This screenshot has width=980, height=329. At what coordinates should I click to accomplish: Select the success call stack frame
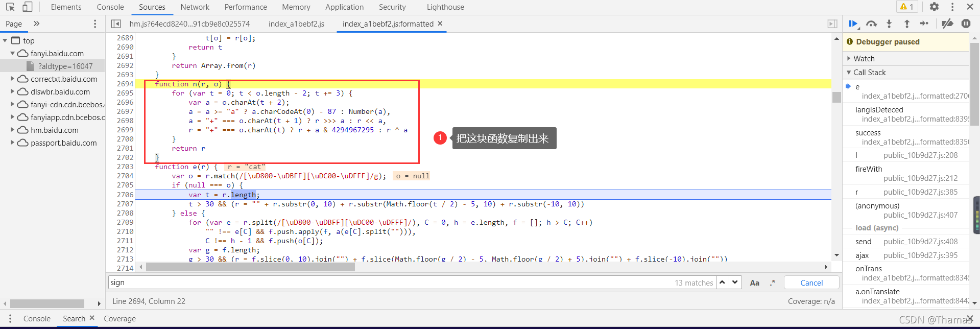tap(906, 137)
